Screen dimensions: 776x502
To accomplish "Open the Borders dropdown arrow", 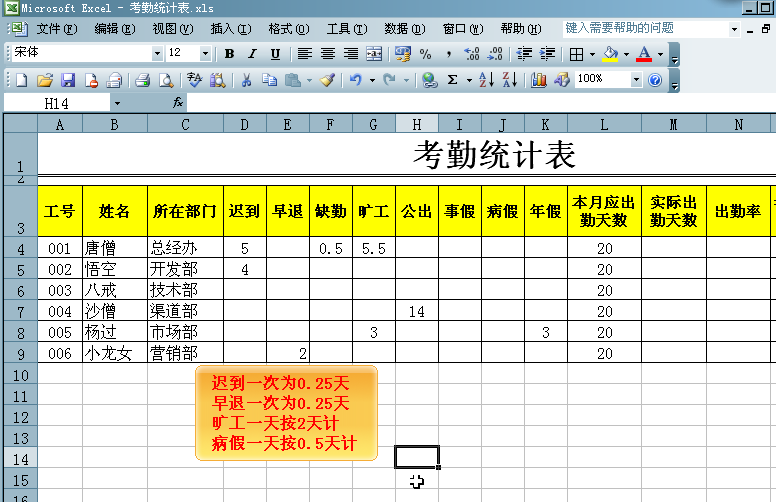I will (592, 54).
